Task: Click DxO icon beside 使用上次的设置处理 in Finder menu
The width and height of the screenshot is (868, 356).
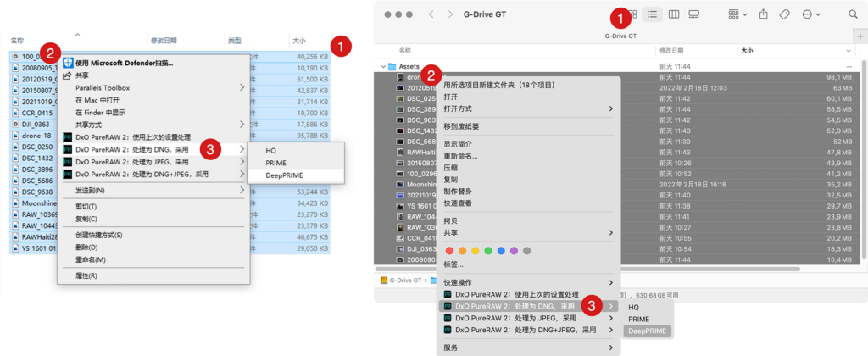Action: click(x=448, y=294)
